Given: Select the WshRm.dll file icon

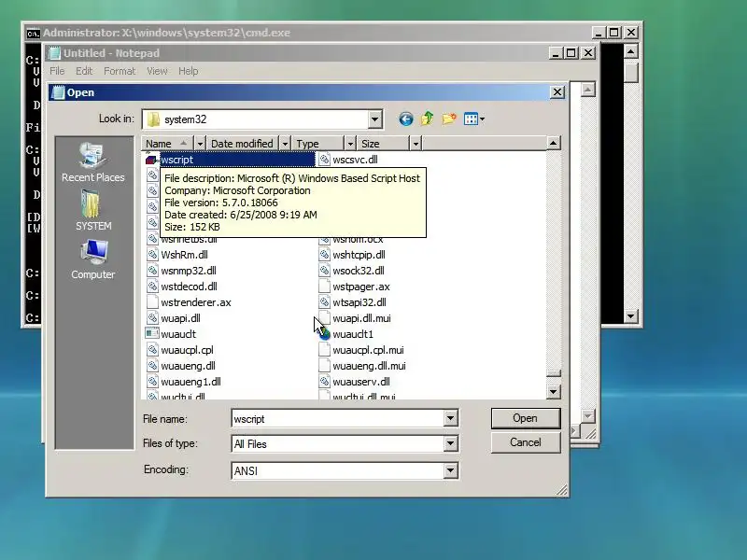Looking at the screenshot, I should (152, 255).
